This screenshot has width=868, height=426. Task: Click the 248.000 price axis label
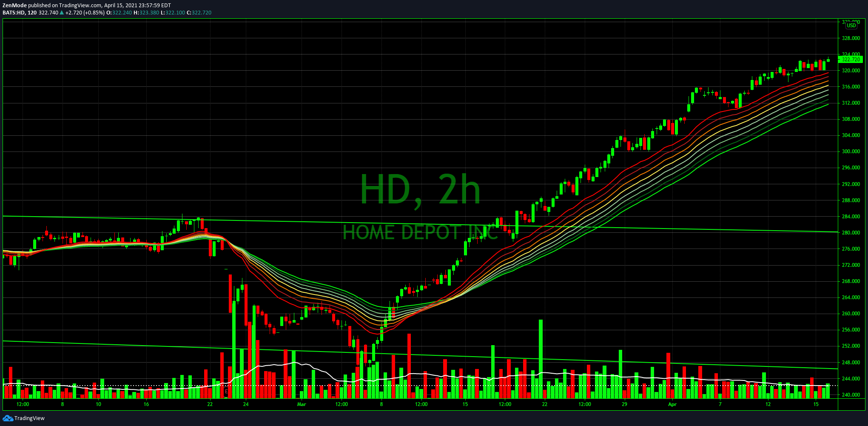coord(851,363)
